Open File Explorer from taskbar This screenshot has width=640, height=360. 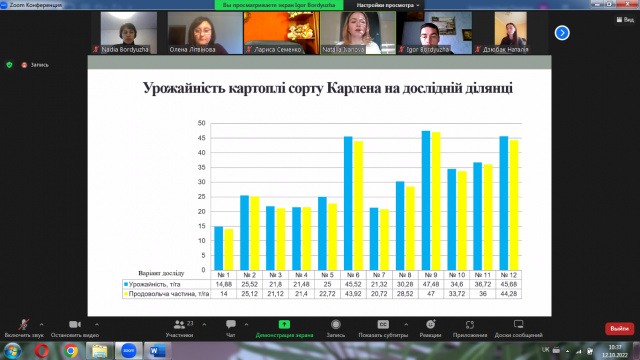click(x=100, y=351)
